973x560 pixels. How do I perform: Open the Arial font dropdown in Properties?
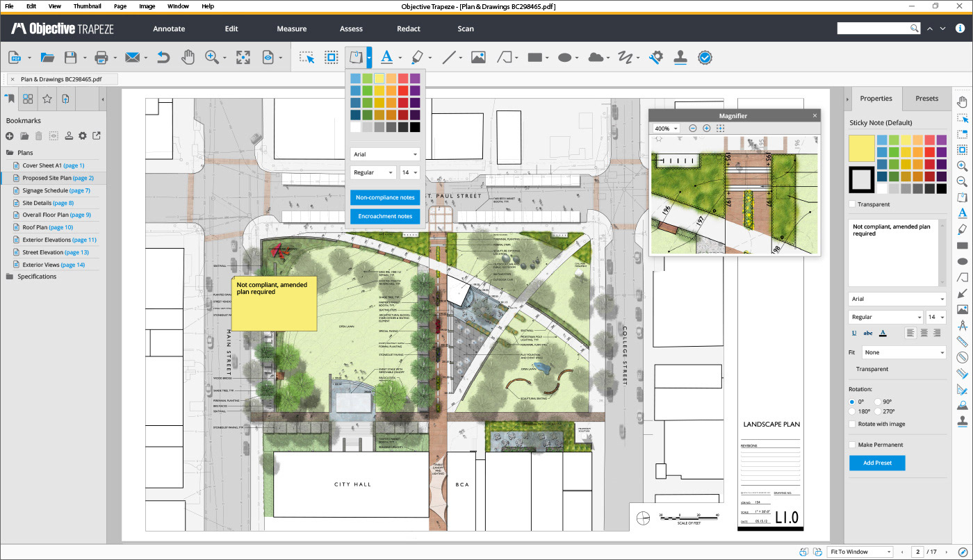pos(897,299)
